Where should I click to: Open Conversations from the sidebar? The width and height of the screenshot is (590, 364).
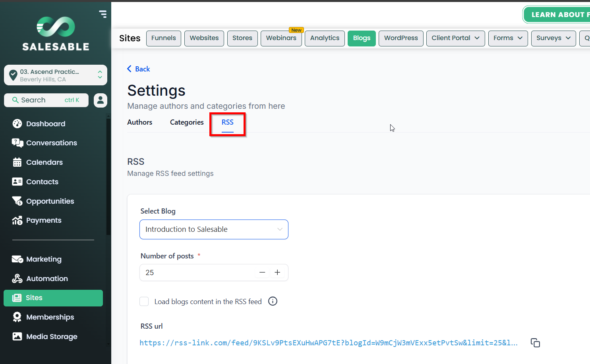click(52, 143)
